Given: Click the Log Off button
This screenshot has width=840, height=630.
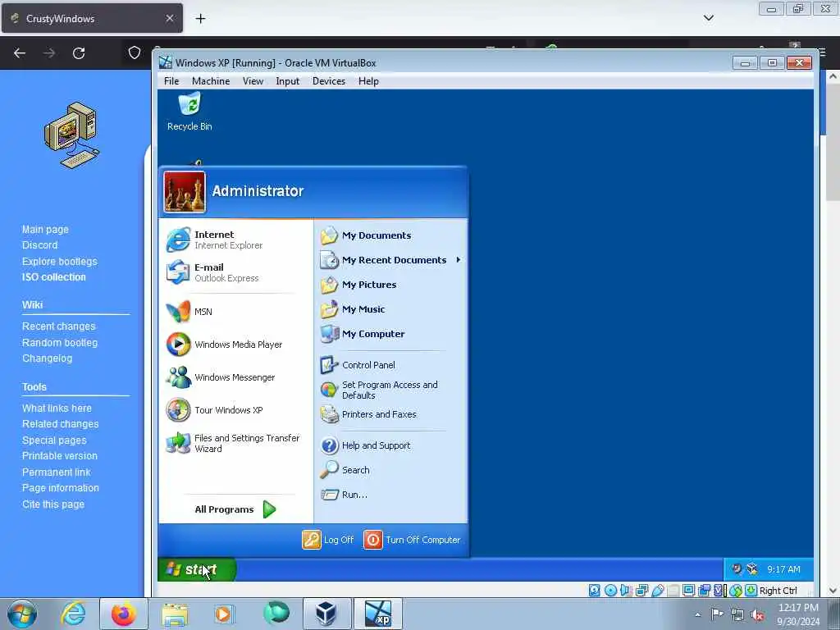Looking at the screenshot, I should 328,540.
